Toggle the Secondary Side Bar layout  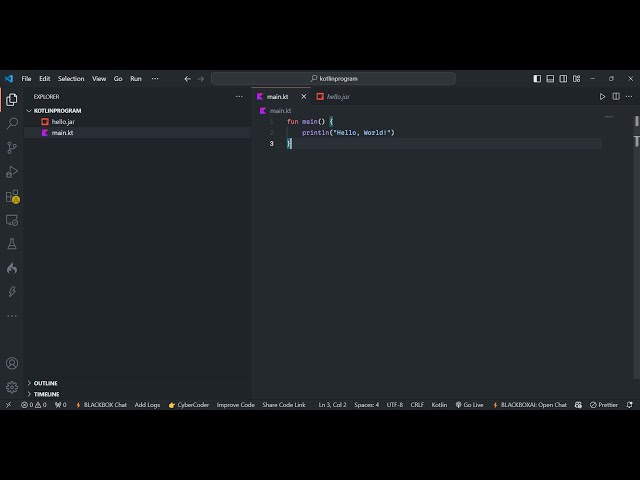(x=563, y=78)
